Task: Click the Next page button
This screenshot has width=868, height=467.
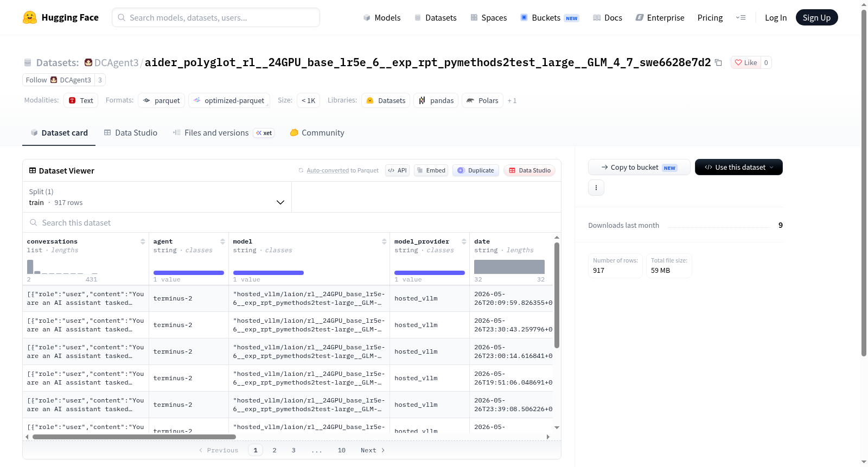Action: click(373, 450)
